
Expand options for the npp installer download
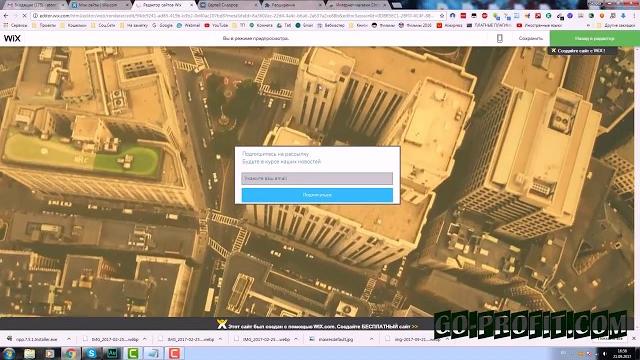click(x=69, y=339)
